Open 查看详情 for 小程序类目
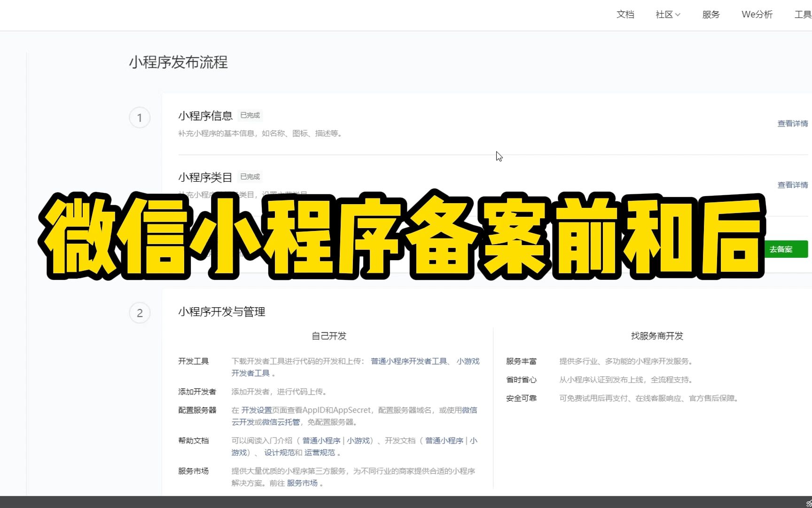The width and height of the screenshot is (812, 508). point(792,185)
